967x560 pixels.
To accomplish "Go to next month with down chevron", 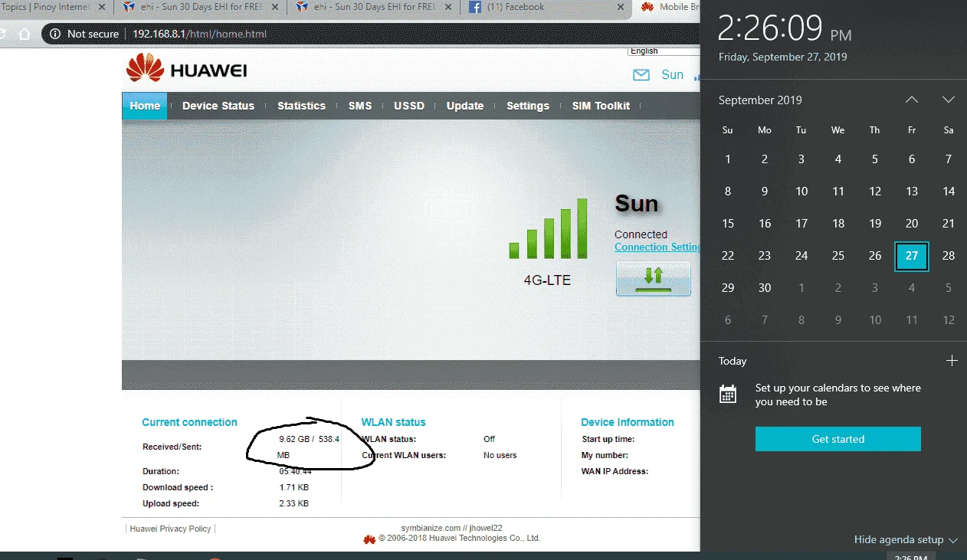I will pos(948,100).
